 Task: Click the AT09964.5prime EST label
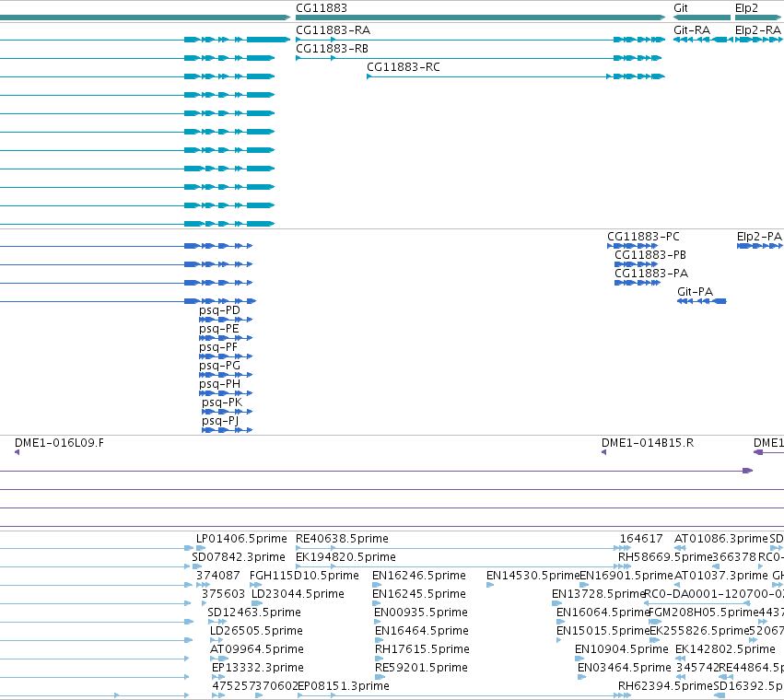click(x=256, y=649)
